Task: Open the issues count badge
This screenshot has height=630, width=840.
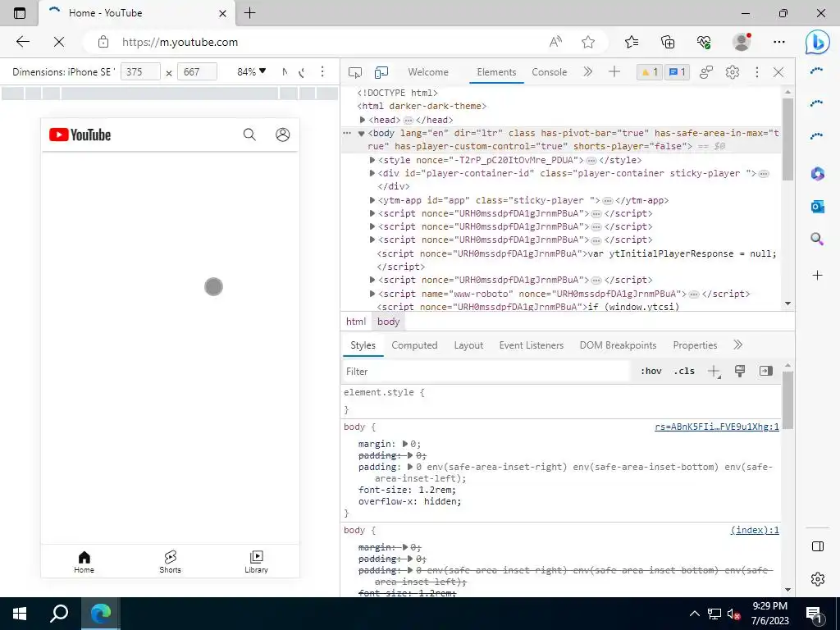Action: click(677, 72)
